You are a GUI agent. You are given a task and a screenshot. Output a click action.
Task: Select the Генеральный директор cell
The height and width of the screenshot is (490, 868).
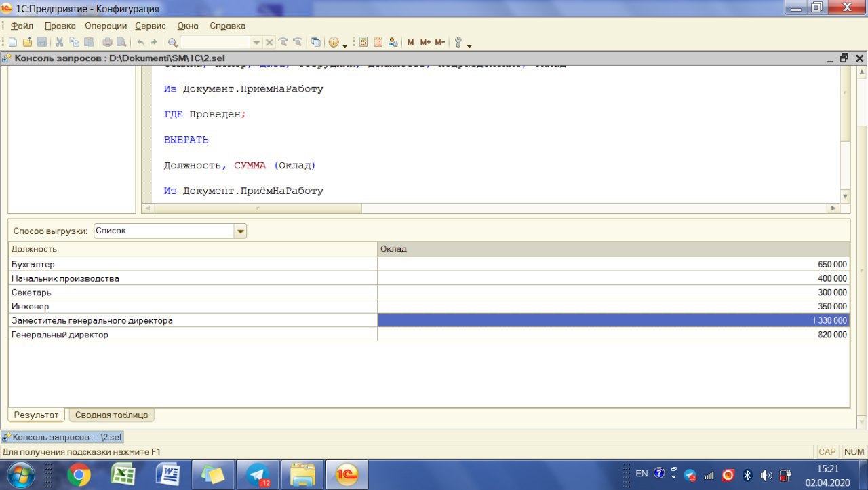(x=193, y=335)
